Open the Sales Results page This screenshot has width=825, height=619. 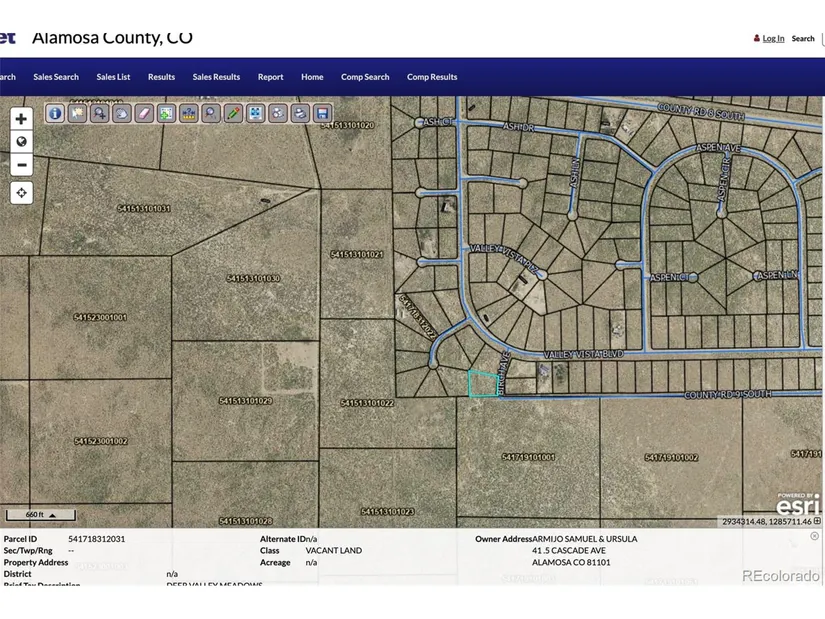(216, 77)
